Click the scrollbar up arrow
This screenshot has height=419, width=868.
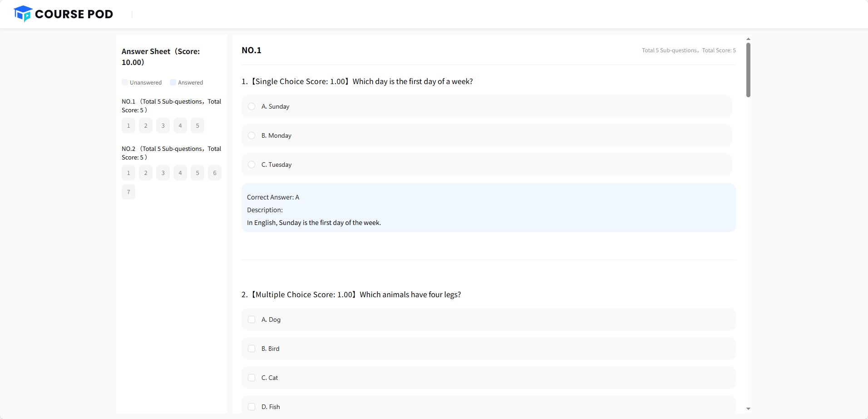point(748,39)
